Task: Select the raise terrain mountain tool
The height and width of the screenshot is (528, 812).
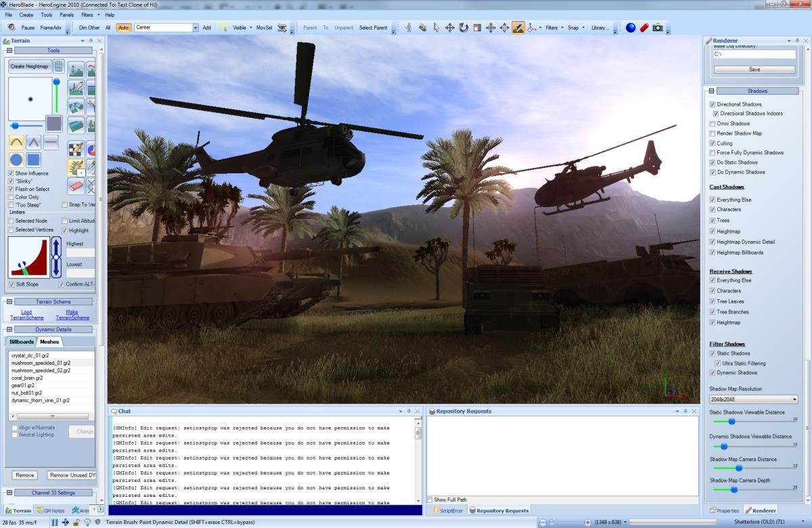Action: click(76, 69)
